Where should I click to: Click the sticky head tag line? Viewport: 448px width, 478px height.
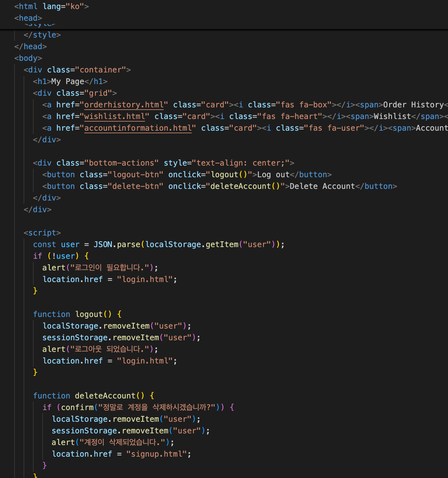pos(28,18)
